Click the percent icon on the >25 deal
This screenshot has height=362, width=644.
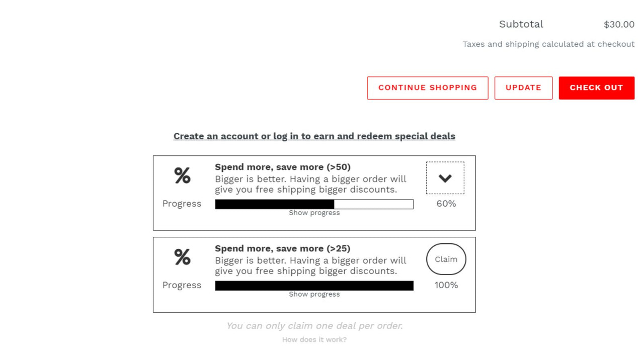181,257
